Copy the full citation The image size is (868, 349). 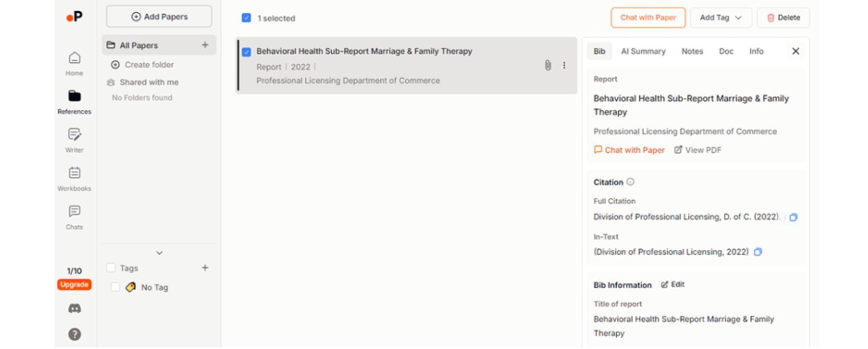(793, 217)
